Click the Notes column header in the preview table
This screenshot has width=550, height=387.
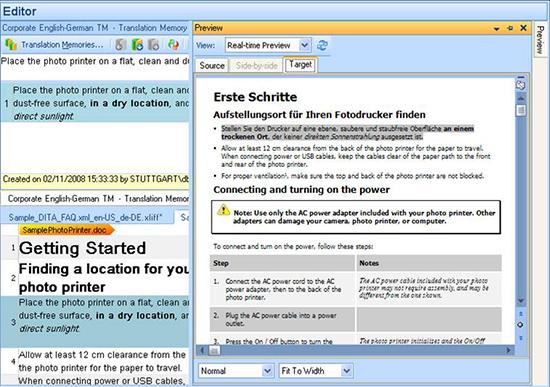click(x=429, y=263)
